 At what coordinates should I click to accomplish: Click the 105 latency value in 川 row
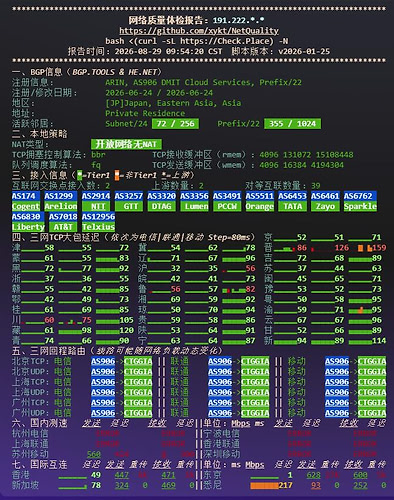tap(126, 320)
